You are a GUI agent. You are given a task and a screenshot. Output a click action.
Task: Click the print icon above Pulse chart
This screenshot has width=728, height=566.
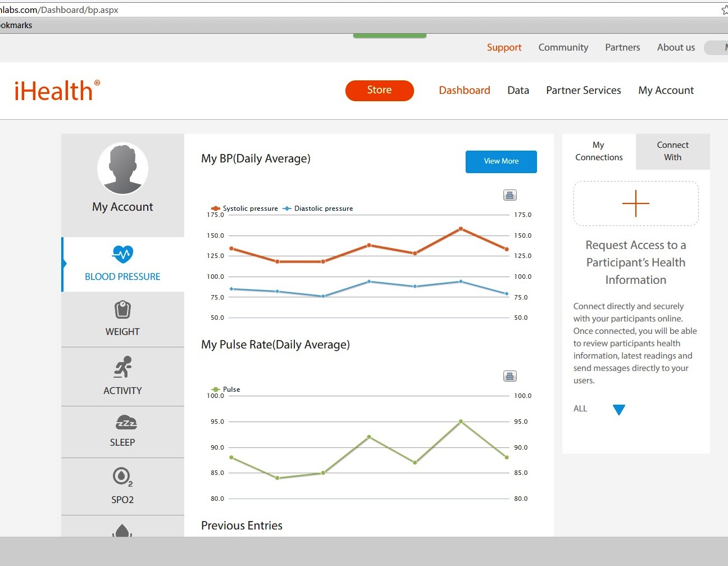pyautogui.click(x=509, y=376)
